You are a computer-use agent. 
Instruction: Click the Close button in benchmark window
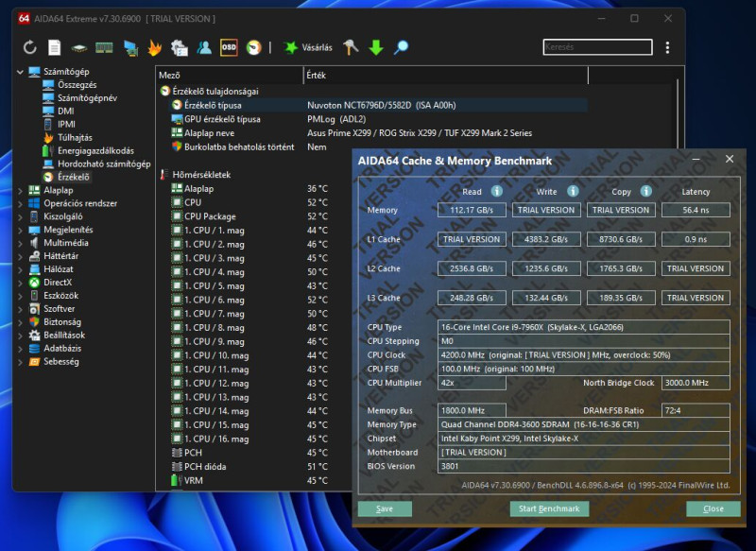click(x=713, y=508)
